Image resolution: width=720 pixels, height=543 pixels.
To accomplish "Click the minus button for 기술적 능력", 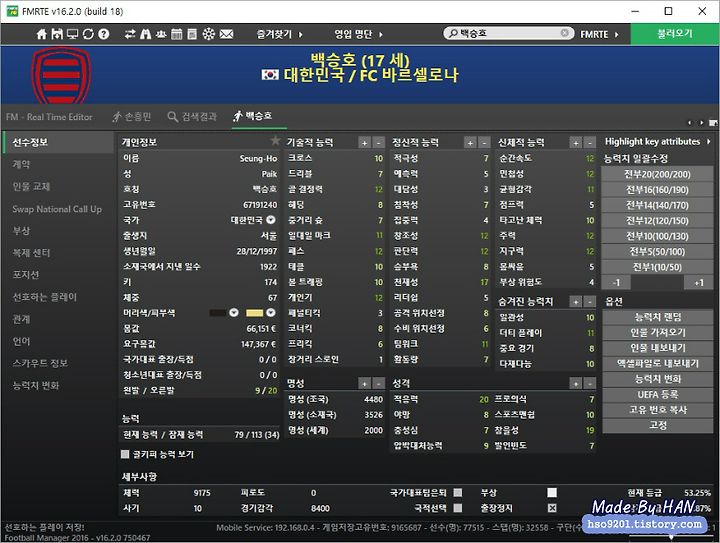I will click(x=378, y=143).
